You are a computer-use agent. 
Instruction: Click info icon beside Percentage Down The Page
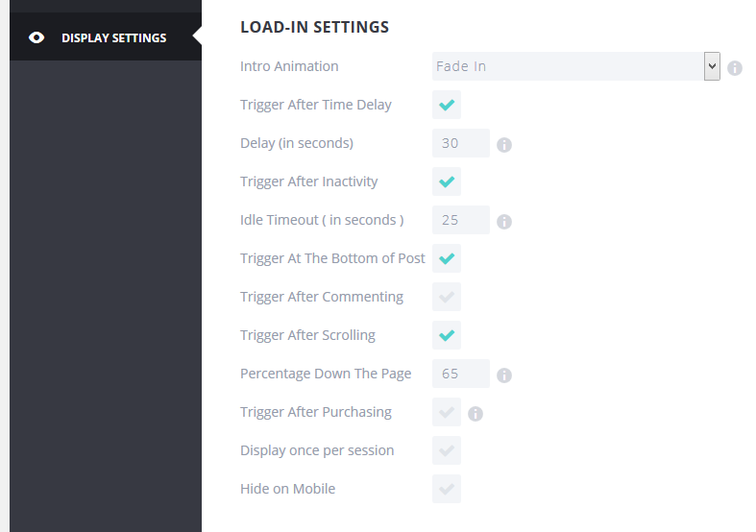coord(504,375)
